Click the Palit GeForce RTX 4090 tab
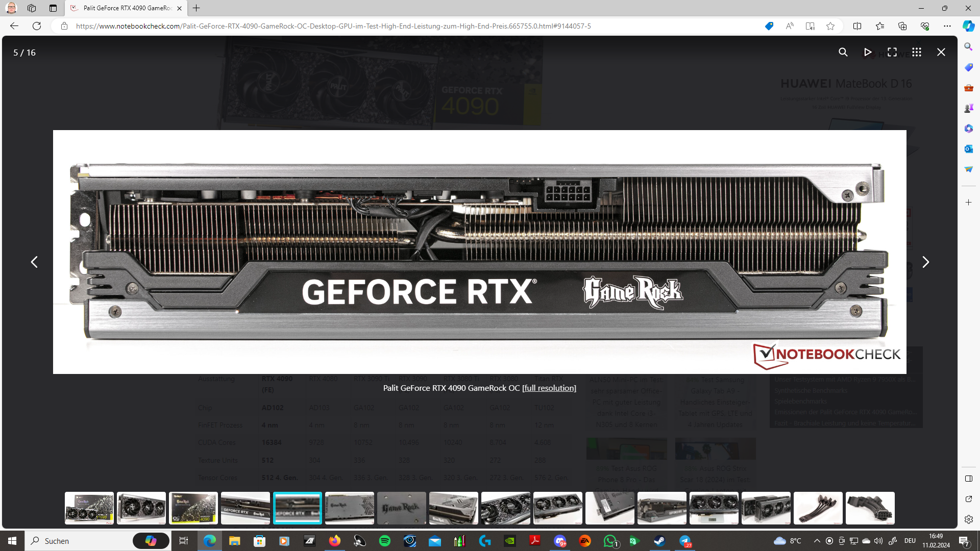Image resolution: width=980 pixels, height=551 pixels. pos(127,8)
